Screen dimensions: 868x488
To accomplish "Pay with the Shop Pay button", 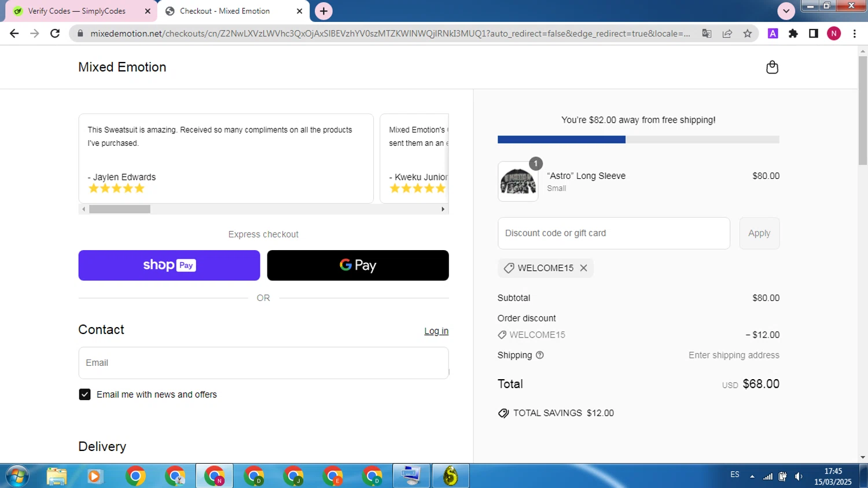I will (x=169, y=265).
